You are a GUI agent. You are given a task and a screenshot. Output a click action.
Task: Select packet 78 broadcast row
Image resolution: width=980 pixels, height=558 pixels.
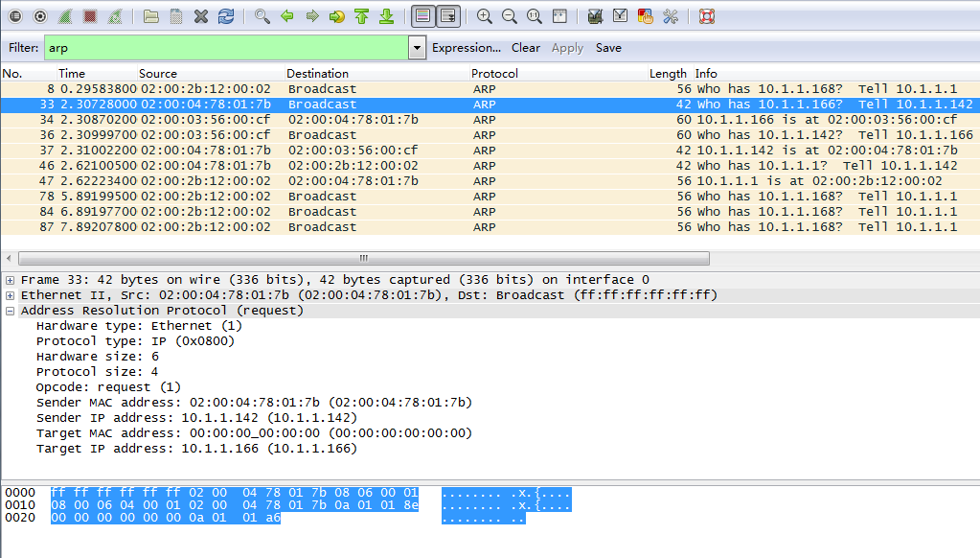[x=490, y=197]
